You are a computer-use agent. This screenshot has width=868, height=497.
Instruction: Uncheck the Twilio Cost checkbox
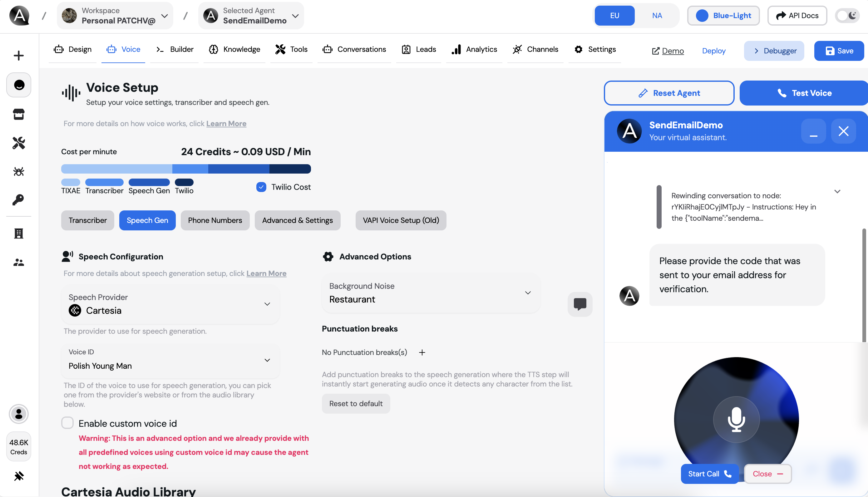point(261,187)
